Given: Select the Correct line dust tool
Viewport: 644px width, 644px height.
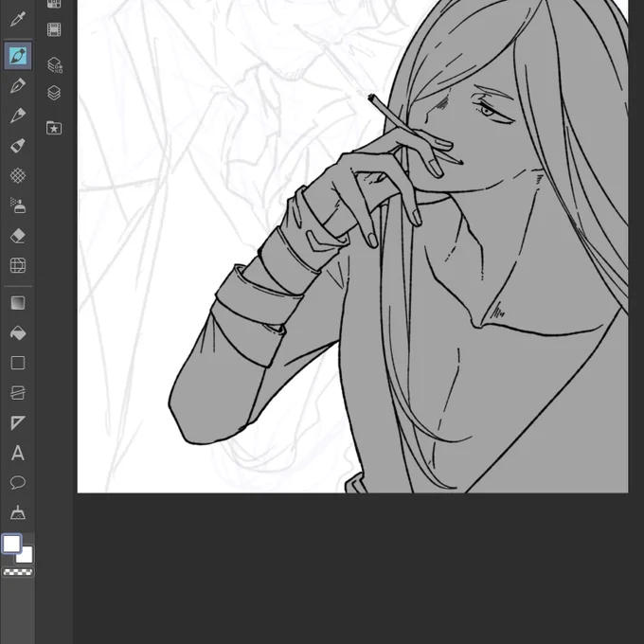Looking at the screenshot, I should click(18, 512).
